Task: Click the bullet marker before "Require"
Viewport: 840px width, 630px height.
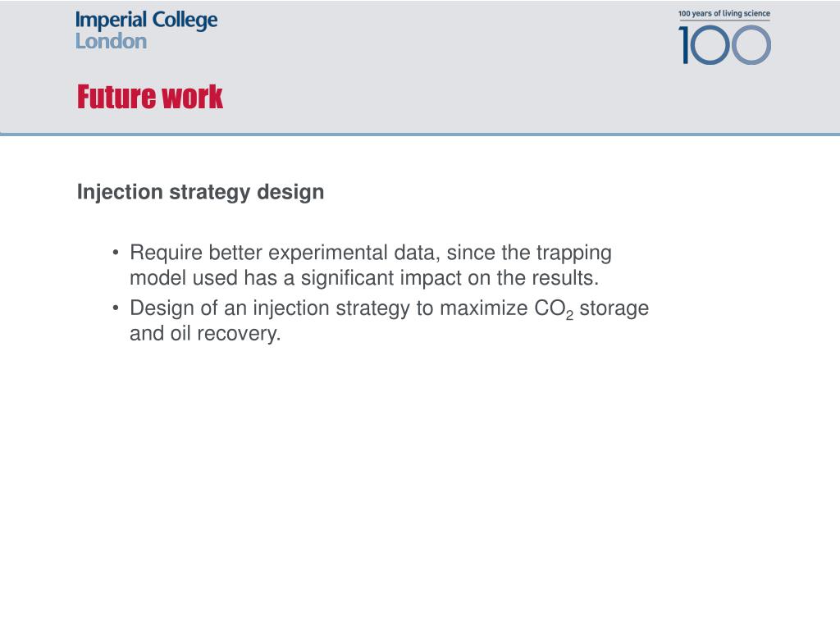Action: pos(116,253)
